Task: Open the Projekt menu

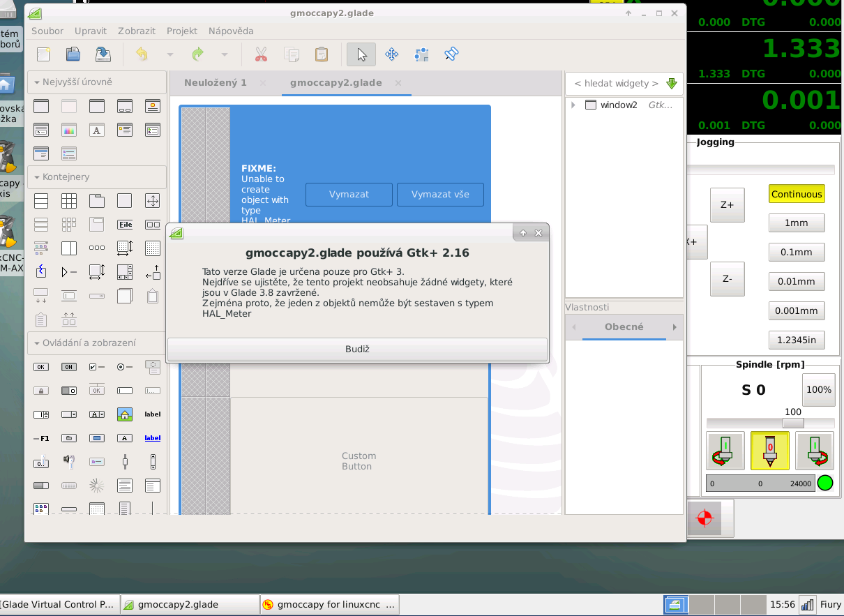Action: [181, 31]
